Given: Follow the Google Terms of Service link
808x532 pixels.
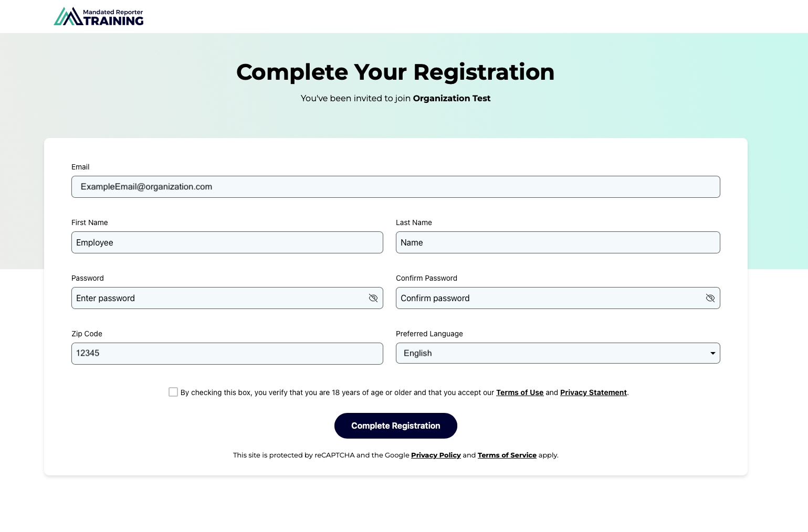Looking at the screenshot, I should [x=507, y=455].
